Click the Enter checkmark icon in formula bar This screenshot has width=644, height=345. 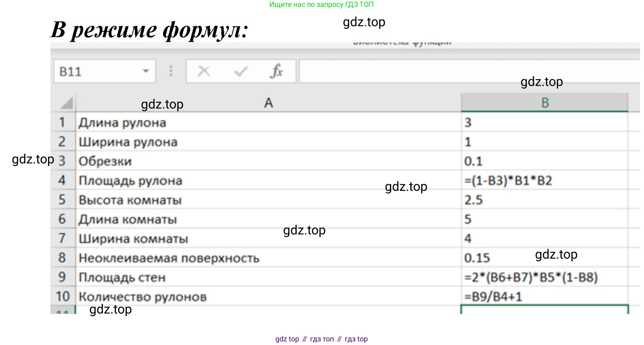coord(241,72)
